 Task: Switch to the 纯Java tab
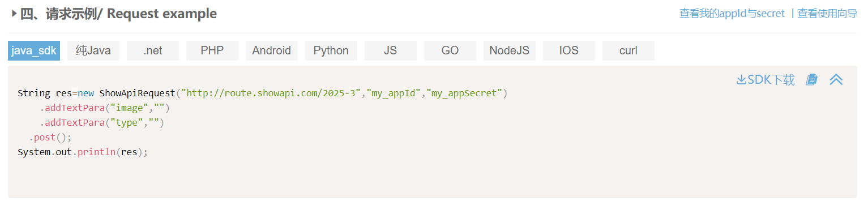(93, 50)
